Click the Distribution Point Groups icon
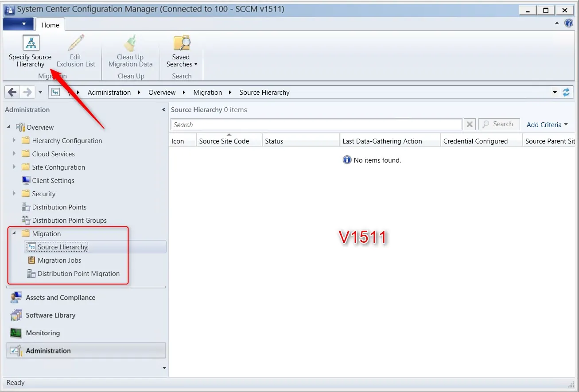Image resolution: width=579 pixels, height=392 pixels. click(26, 220)
